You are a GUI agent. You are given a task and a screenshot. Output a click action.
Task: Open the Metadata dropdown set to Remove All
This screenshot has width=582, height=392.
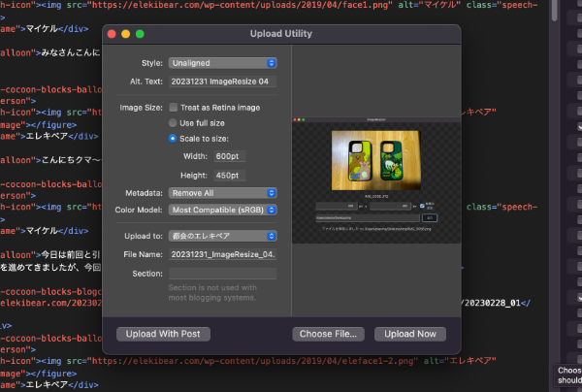point(223,193)
